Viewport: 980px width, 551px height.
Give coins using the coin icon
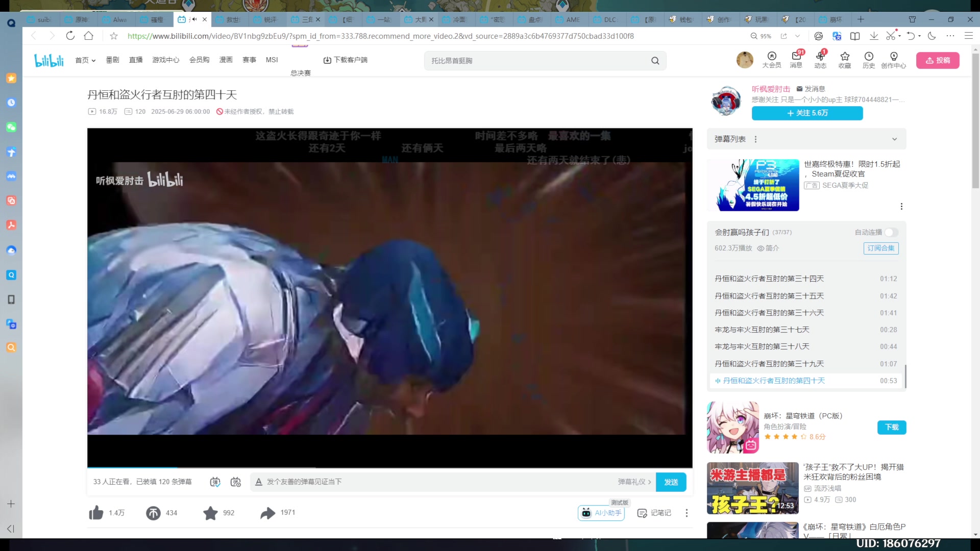tap(153, 513)
